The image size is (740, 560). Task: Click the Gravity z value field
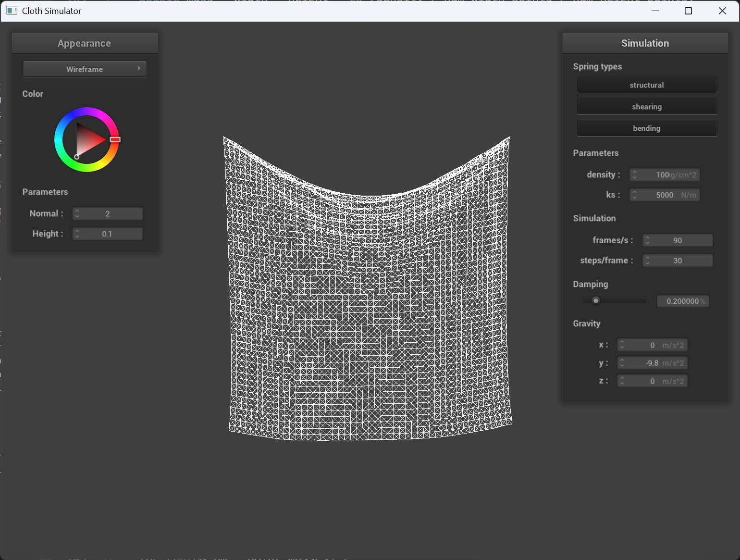click(x=652, y=381)
